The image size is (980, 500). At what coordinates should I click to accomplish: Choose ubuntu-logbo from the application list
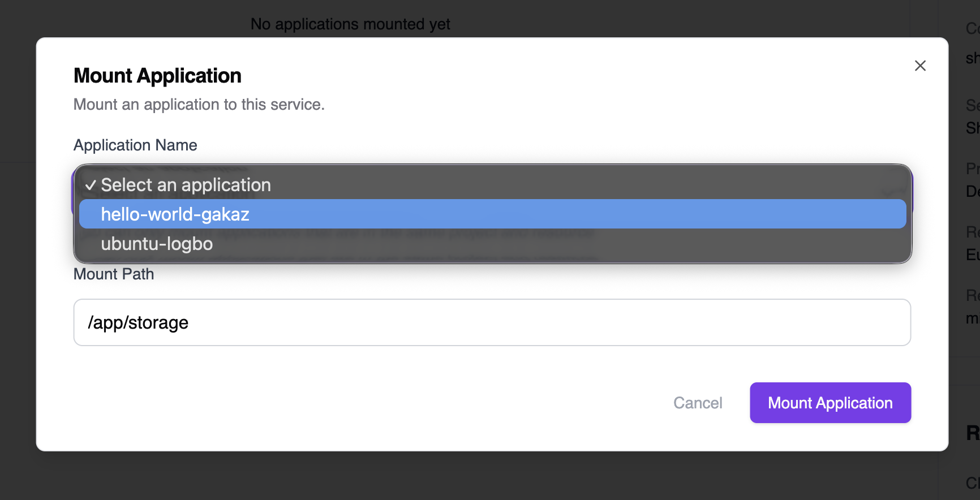click(x=157, y=244)
